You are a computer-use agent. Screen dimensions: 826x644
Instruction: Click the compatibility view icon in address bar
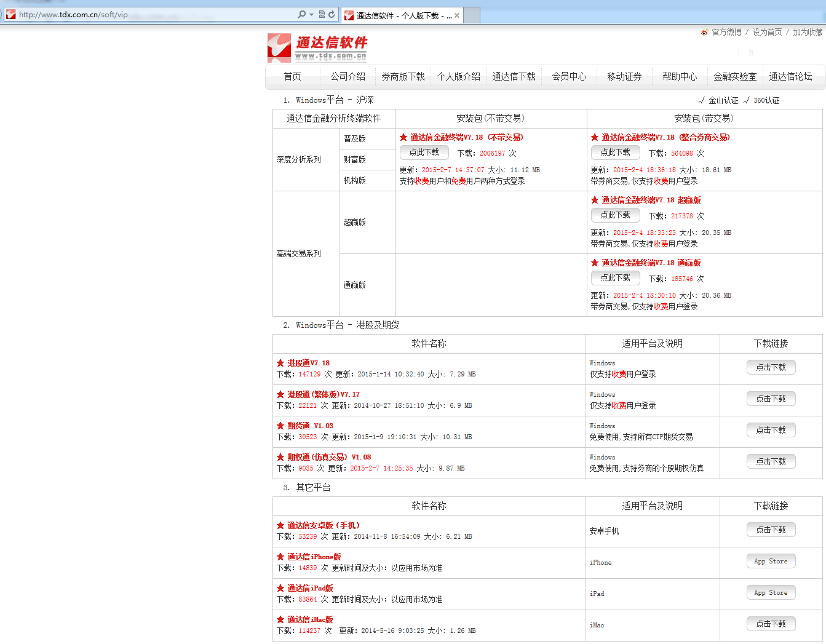pos(322,14)
